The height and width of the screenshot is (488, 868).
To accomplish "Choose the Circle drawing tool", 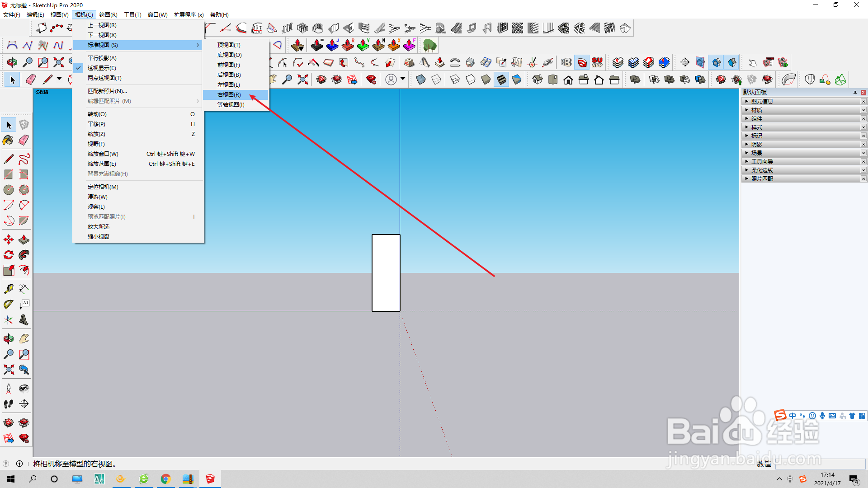I will click(8, 190).
